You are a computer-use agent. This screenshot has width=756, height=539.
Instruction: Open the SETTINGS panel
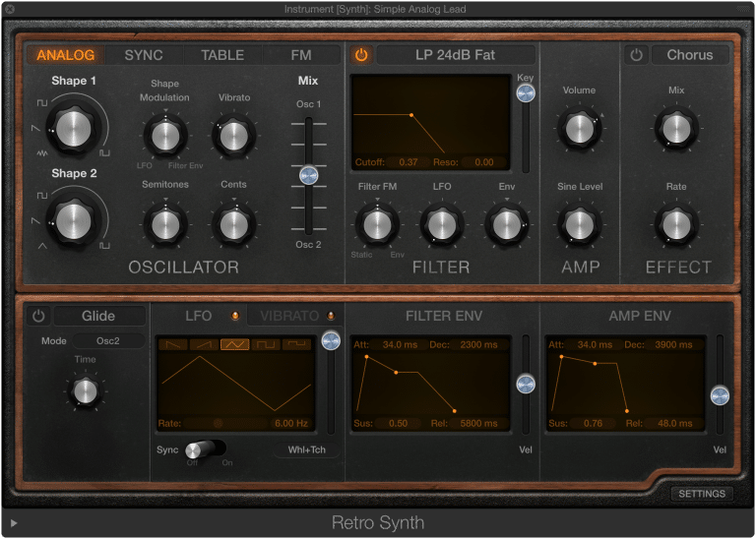pyautogui.click(x=702, y=494)
